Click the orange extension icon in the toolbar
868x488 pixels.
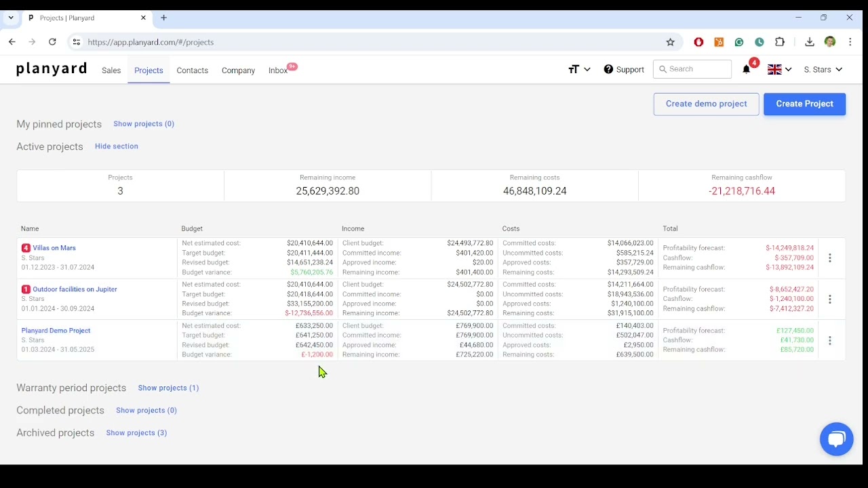[719, 42]
